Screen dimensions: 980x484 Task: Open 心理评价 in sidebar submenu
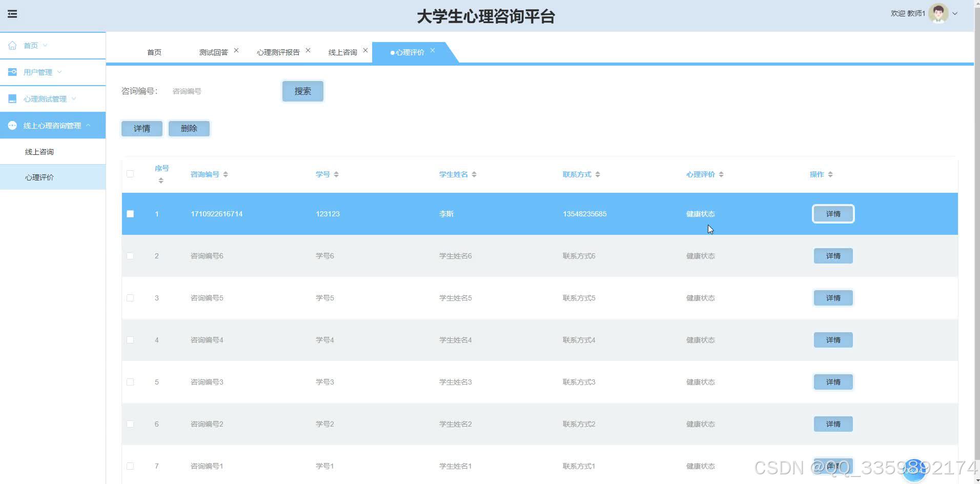pos(53,177)
